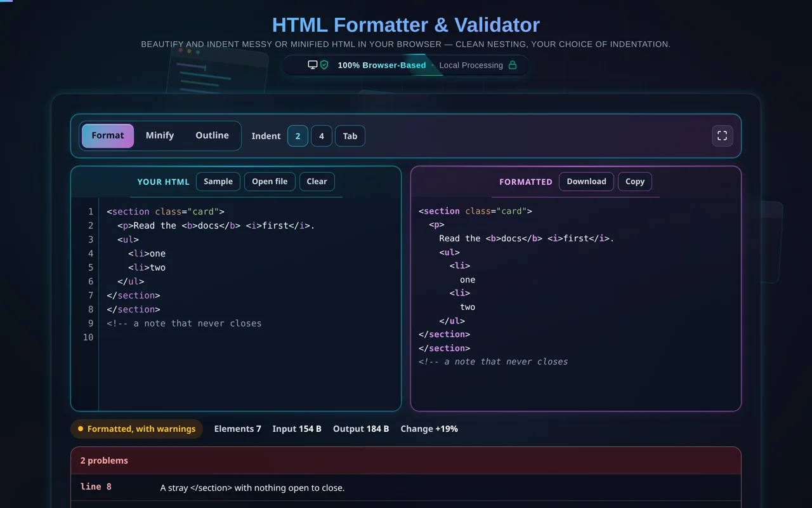Click the "Formatted, with warnings" status pill
Viewport: 812px width, 508px height.
point(136,429)
